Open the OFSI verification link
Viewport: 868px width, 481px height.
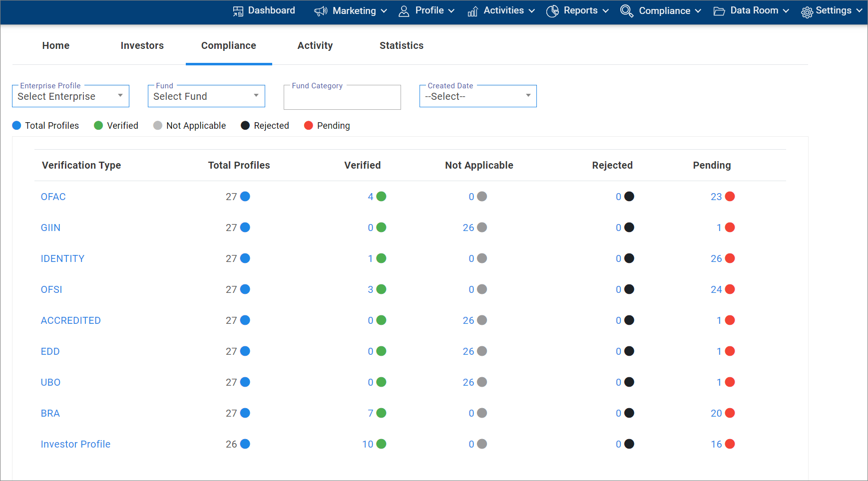pyautogui.click(x=51, y=289)
